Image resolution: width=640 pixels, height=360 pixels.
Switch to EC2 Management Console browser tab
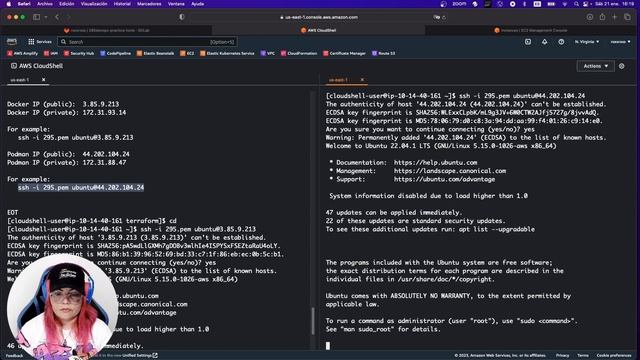pyautogui.click(x=531, y=30)
